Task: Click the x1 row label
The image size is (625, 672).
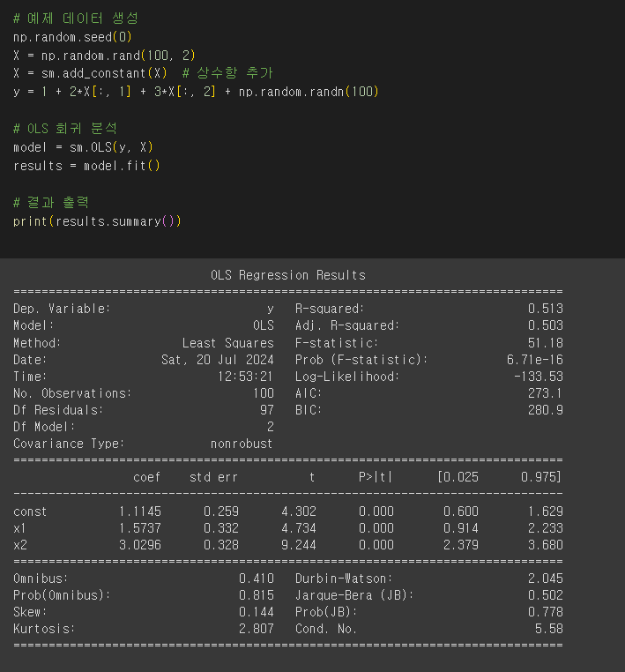Action: [x=19, y=528]
